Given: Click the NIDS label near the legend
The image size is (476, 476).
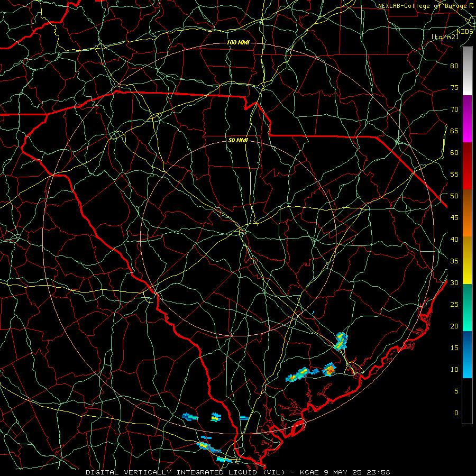Looking at the screenshot, I should click(x=464, y=32).
